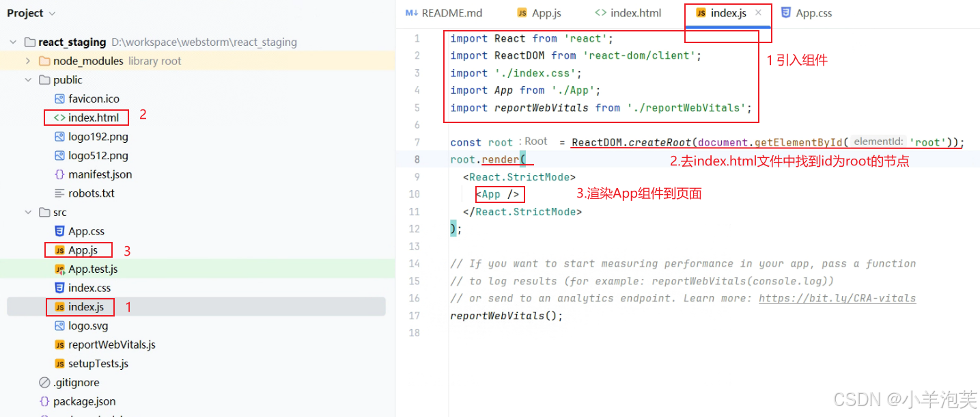Click index.css file icon in tree
The height and width of the screenshot is (417, 980).
[x=59, y=288]
